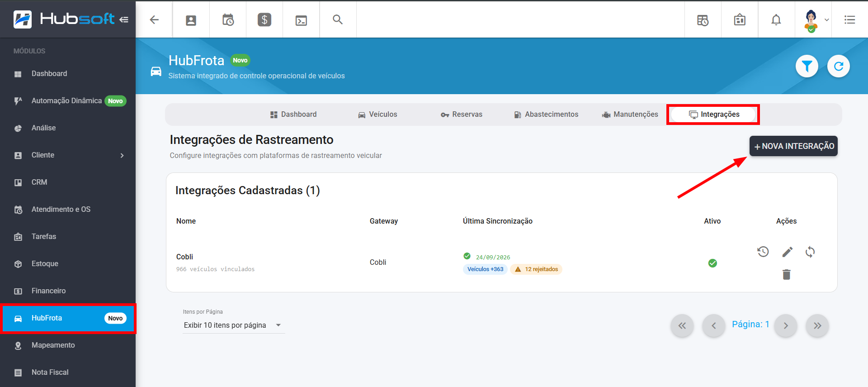Switch to the Dashboard tab in HubFrota
Viewport: 868px width, 387px height.
pyautogui.click(x=293, y=115)
